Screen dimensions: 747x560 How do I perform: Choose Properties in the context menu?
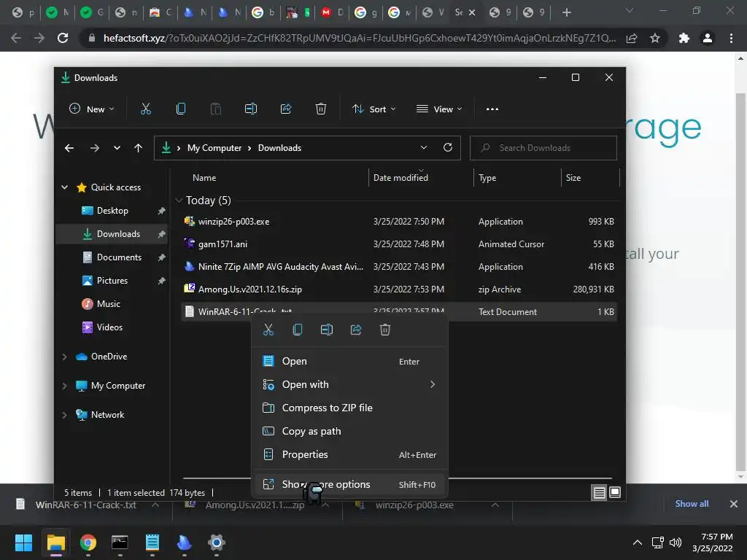pos(349,454)
